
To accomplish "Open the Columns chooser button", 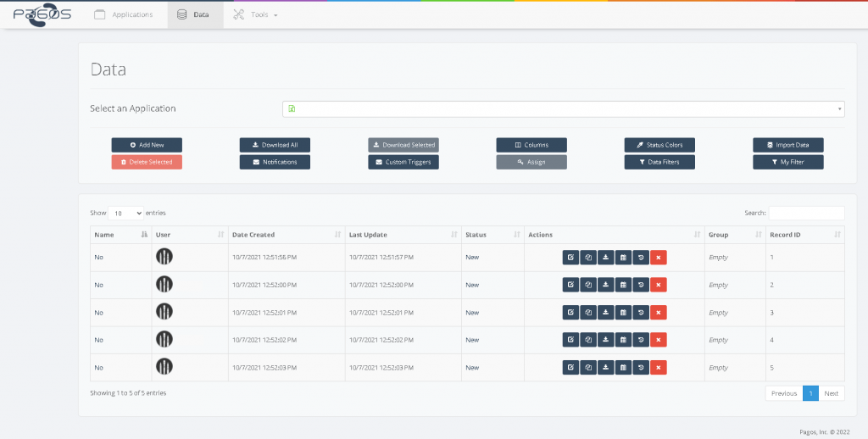I will click(531, 145).
